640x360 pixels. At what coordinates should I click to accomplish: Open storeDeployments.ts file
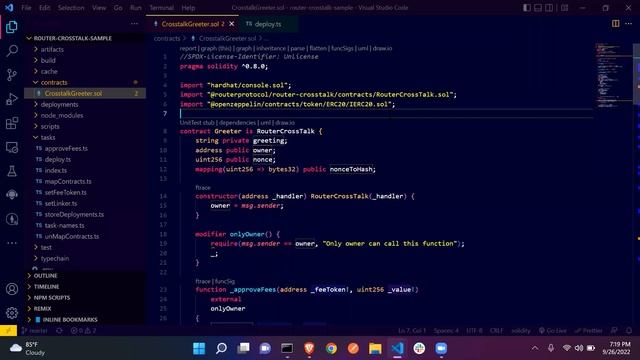tap(74, 214)
